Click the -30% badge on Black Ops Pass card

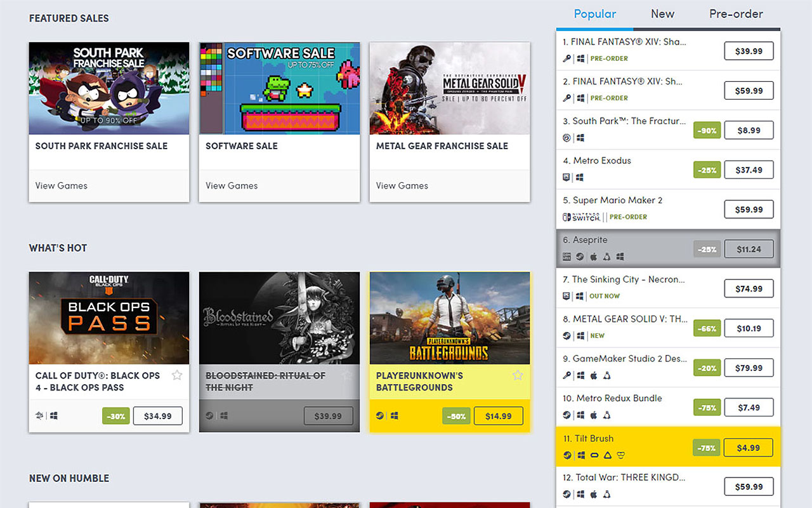[x=116, y=417]
